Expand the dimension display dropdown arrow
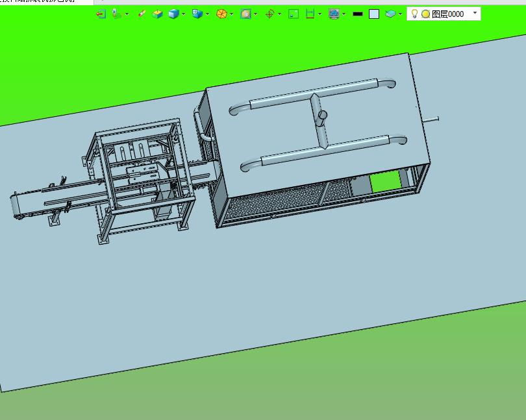Image resolution: width=526 pixels, height=420 pixels. coord(319,14)
